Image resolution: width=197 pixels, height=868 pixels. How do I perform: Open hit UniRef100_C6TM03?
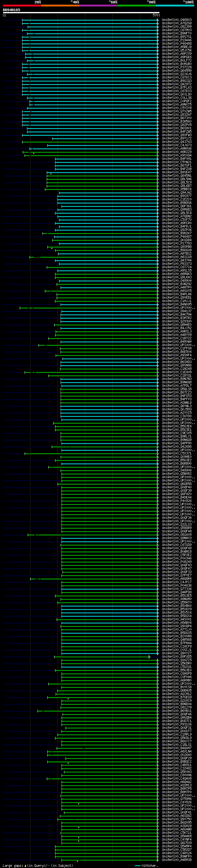[177, 30]
